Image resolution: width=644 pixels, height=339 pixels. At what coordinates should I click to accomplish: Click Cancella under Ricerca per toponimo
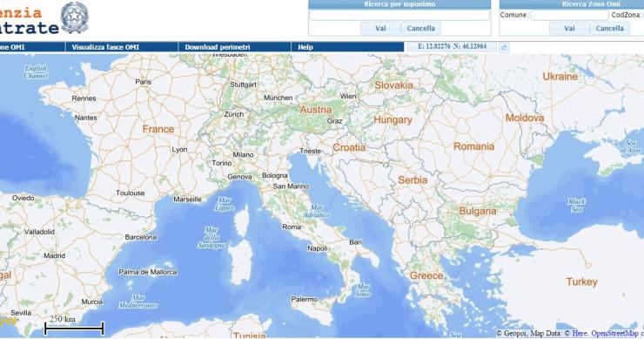[420, 29]
